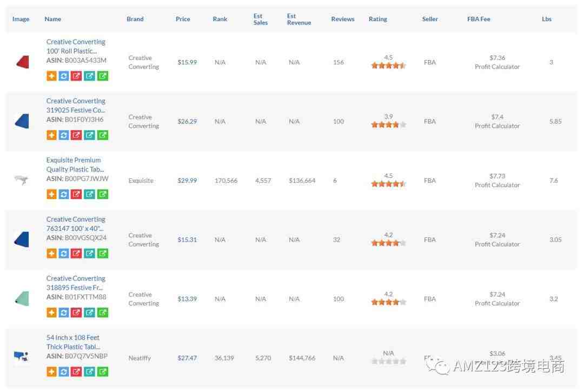
Task: Sort by the Reviews column header
Action: click(342, 19)
